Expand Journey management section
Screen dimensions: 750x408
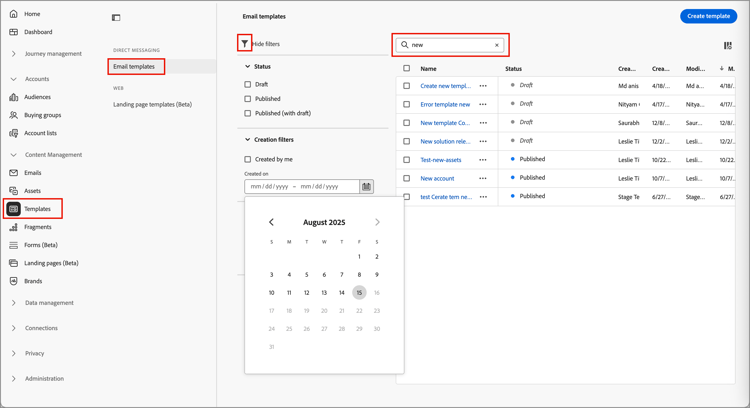[13, 54]
